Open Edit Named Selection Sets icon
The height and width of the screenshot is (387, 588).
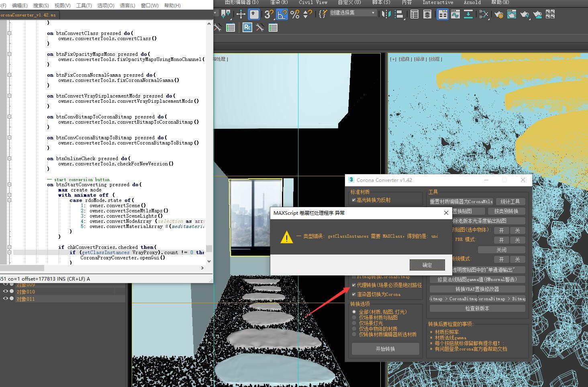pos(323,14)
